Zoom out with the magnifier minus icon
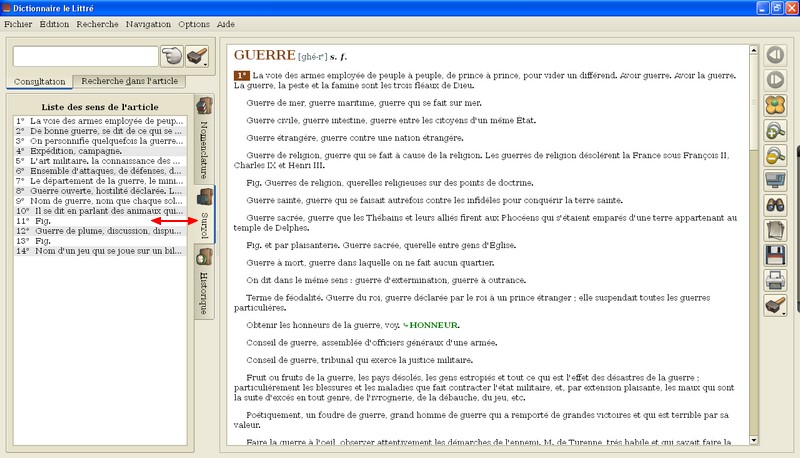This screenshot has height=458, width=800. (x=775, y=155)
